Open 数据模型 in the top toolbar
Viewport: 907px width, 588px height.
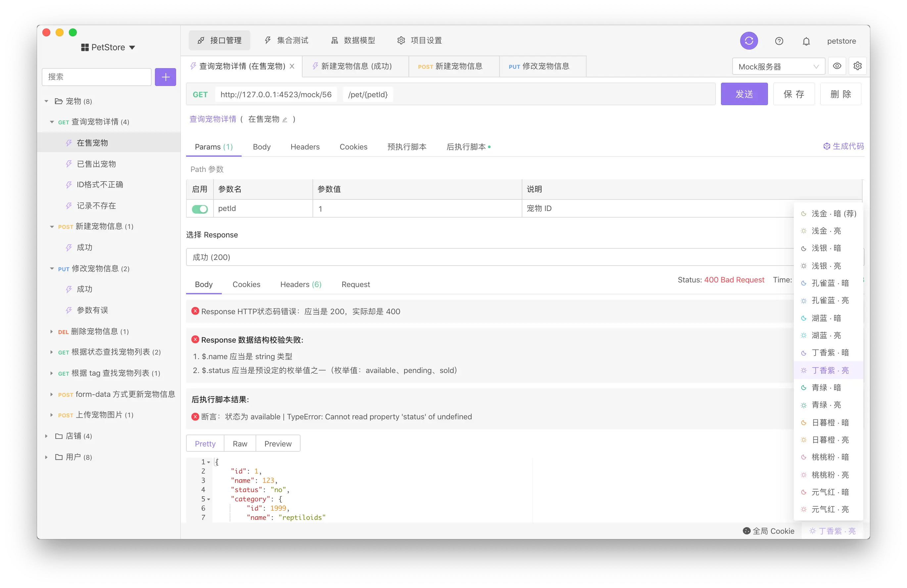coord(353,40)
